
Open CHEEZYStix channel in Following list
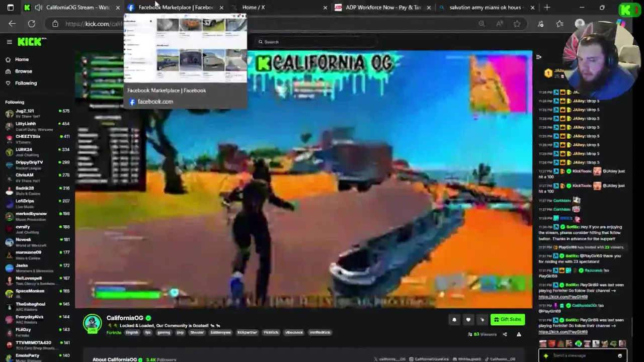(x=37, y=139)
